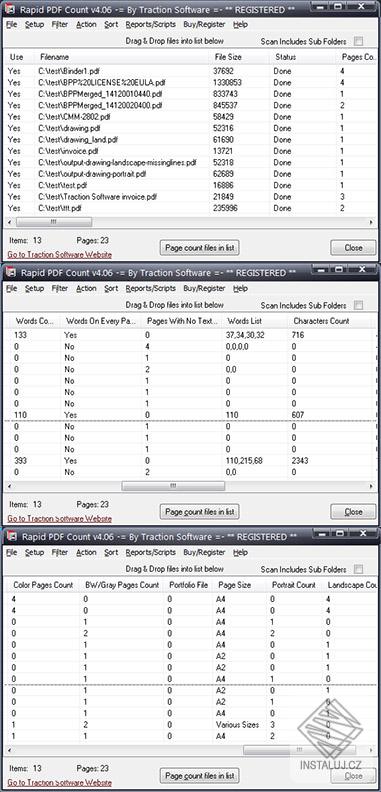Click Close button in top window
The width and height of the screenshot is (381, 792).
click(353, 248)
